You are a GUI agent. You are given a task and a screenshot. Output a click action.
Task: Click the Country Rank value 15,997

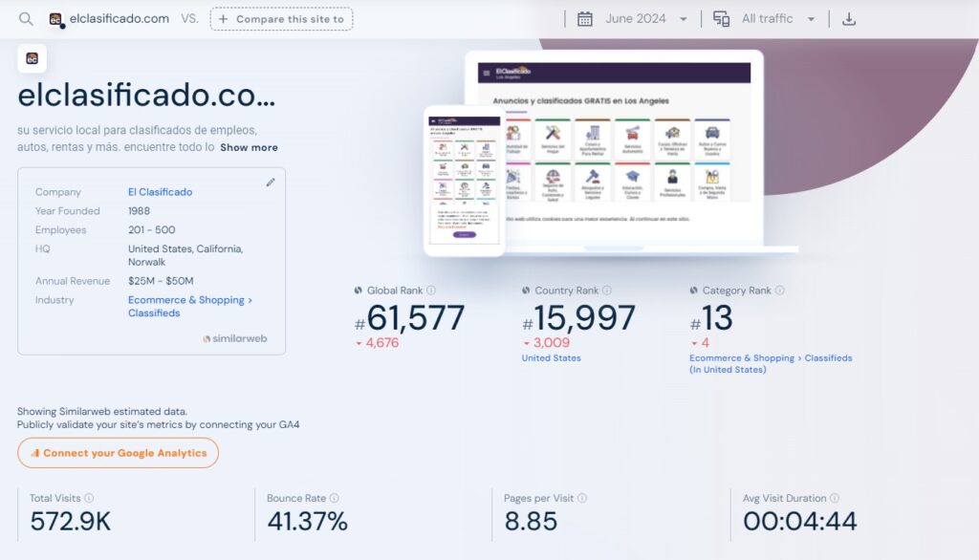coord(584,318)
